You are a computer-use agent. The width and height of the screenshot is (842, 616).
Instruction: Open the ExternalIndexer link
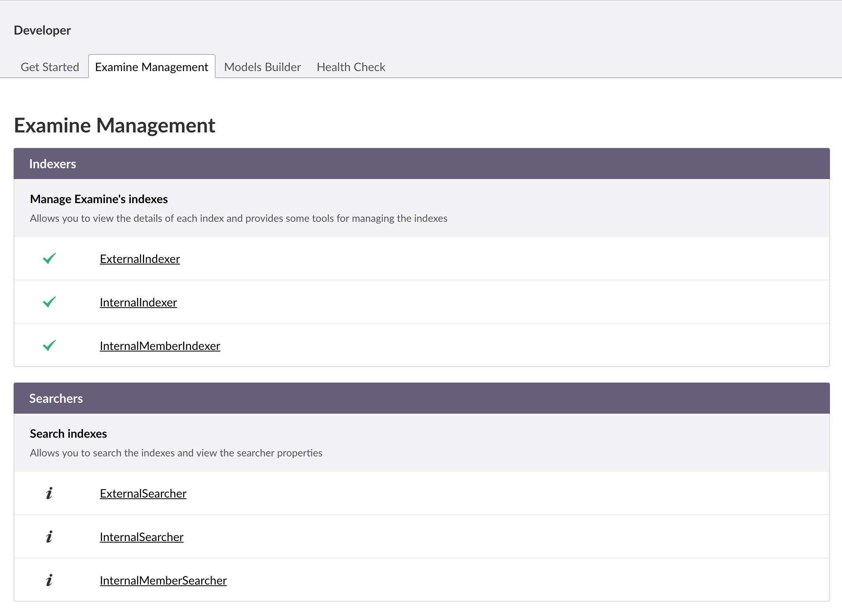point(140,259)
